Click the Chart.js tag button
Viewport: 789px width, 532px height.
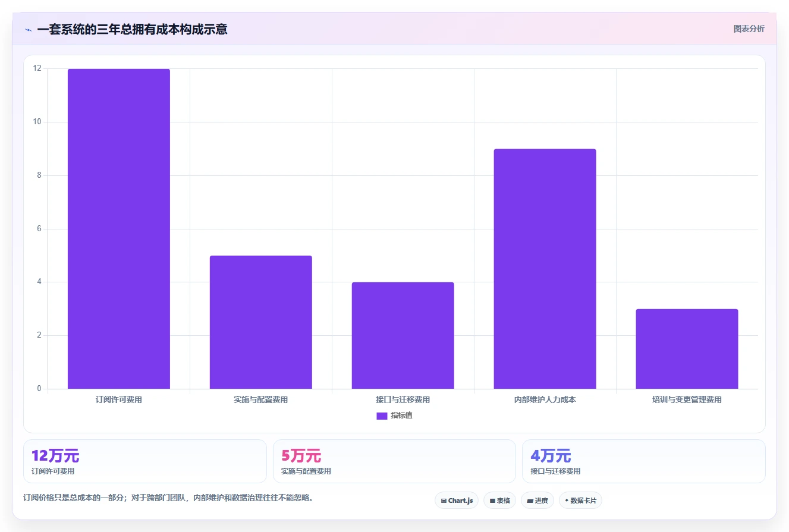coord(457,500)
